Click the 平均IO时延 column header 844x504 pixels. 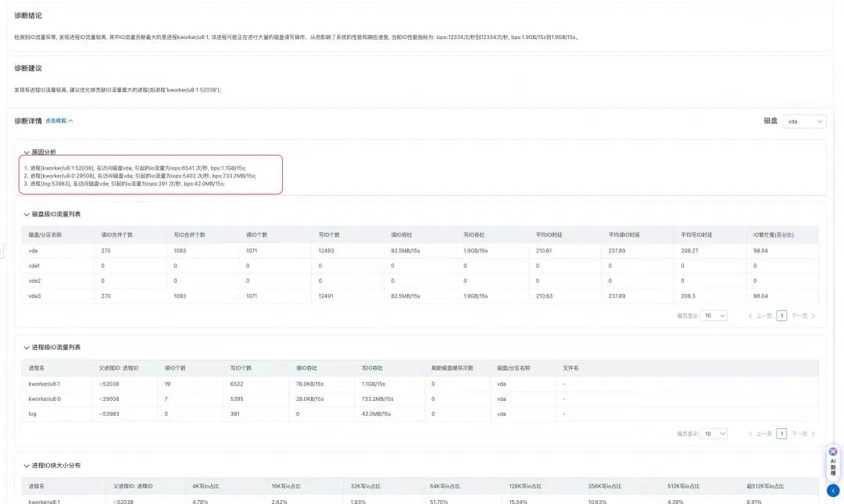tap(549, 234)
